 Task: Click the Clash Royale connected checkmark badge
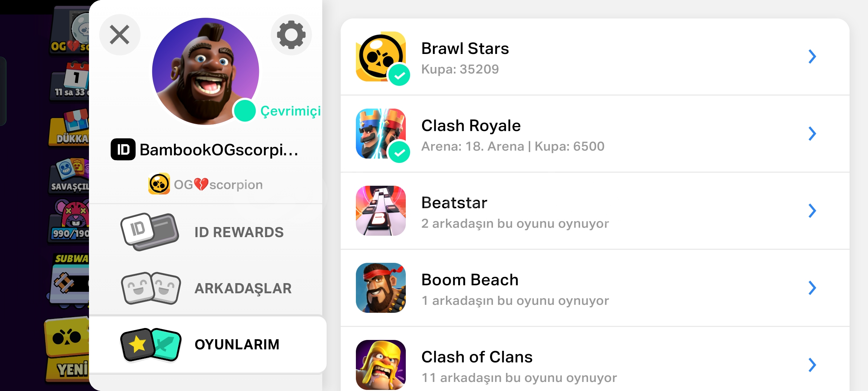399,152
